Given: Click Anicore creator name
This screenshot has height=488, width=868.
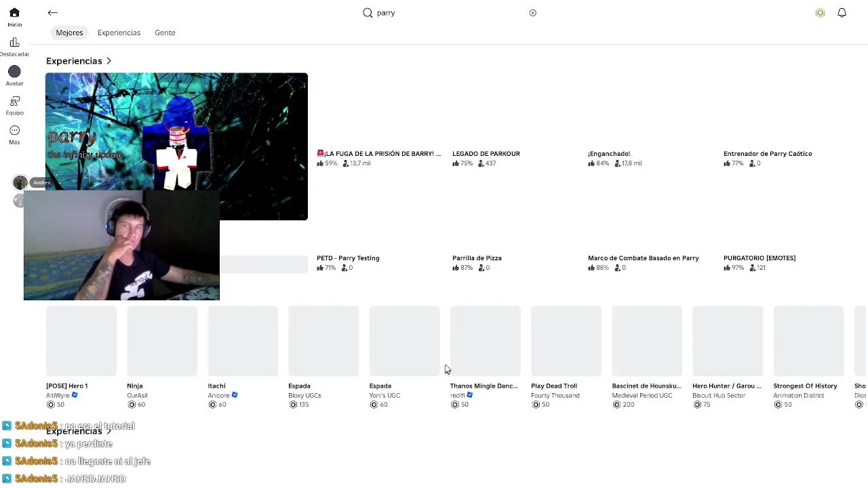Looking at the screenshot, I should (218, 395).
